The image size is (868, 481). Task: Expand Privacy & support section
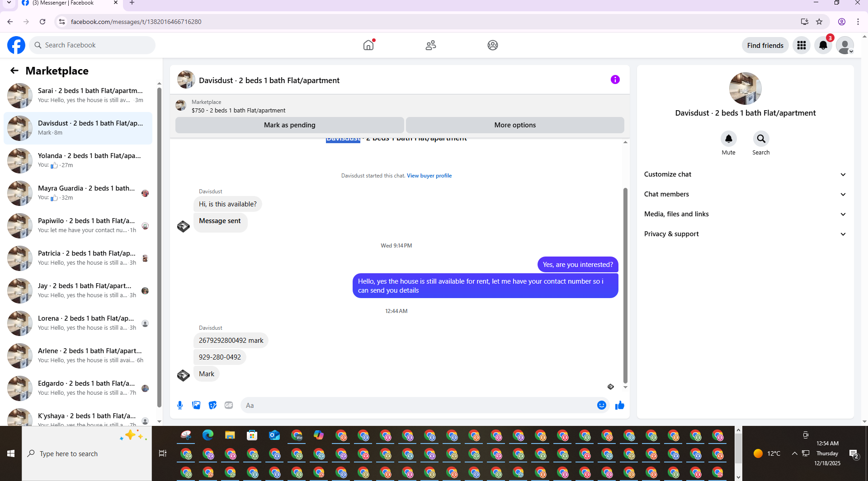click(745, 234)
